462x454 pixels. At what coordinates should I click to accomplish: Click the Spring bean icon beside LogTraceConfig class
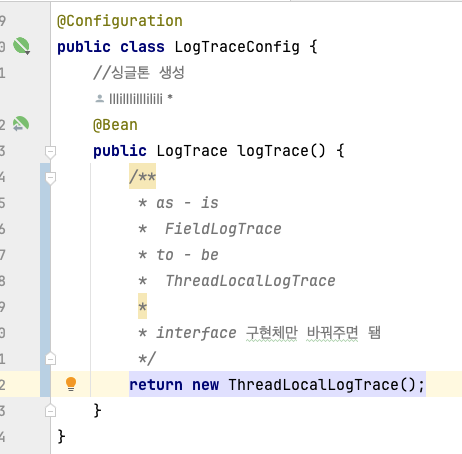22,46
